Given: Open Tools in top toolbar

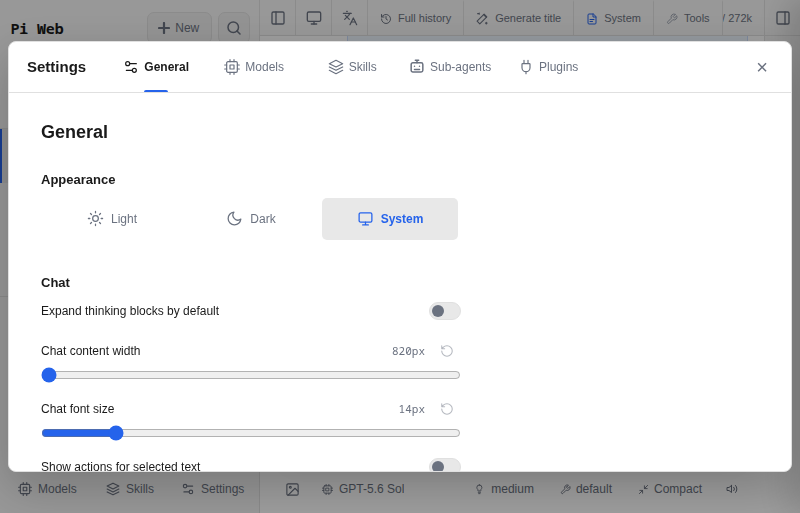Looking at the screenshot, I should coord(688,18).
